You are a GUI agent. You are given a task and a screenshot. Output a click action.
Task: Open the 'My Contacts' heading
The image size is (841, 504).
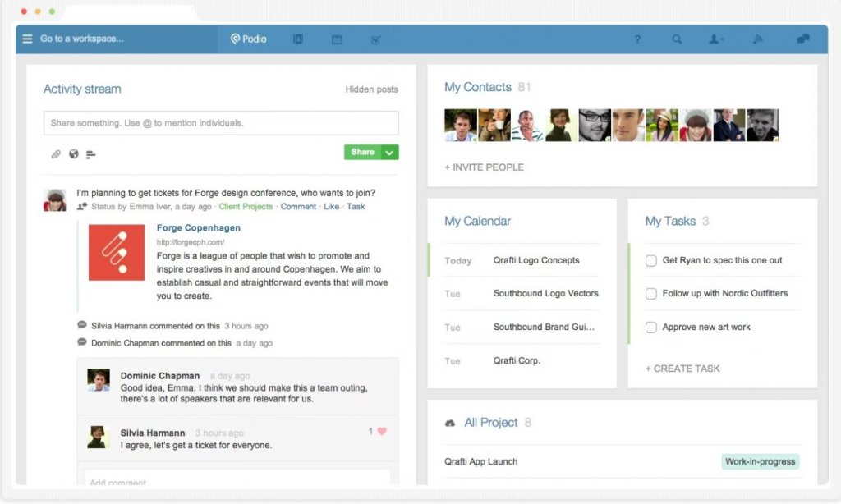478,87
